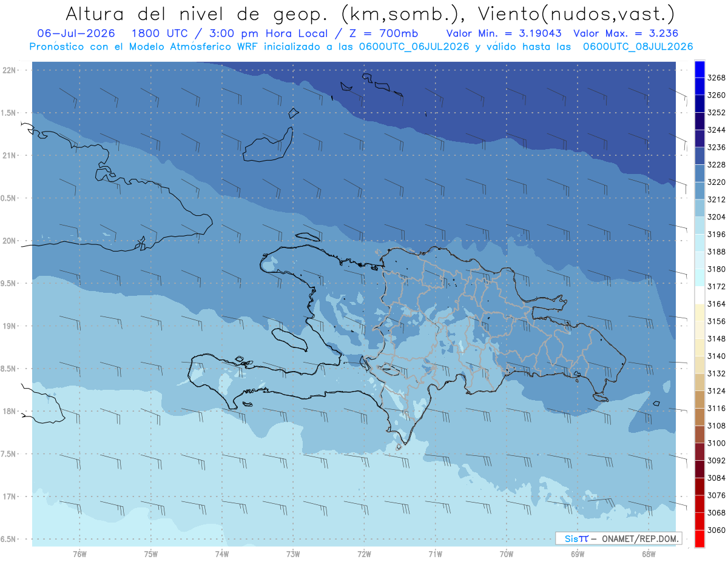Click the "3100" color bar value
Screen dimensions: 728x562
[716, 443]
